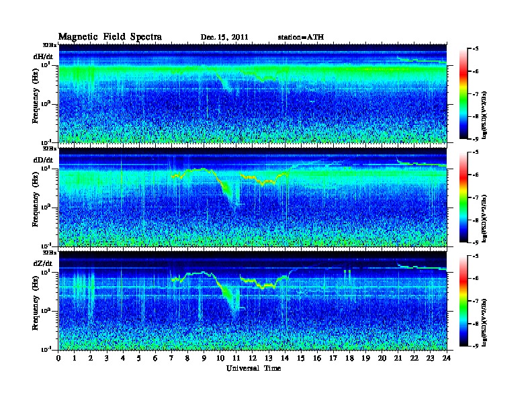Click the "Magnetic Field Spectra" title
Viewport: 532px width, 411px height.
point(110,37)
